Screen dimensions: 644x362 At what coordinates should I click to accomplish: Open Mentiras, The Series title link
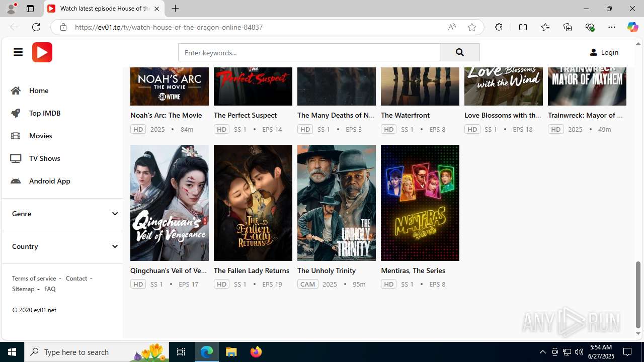413,270
